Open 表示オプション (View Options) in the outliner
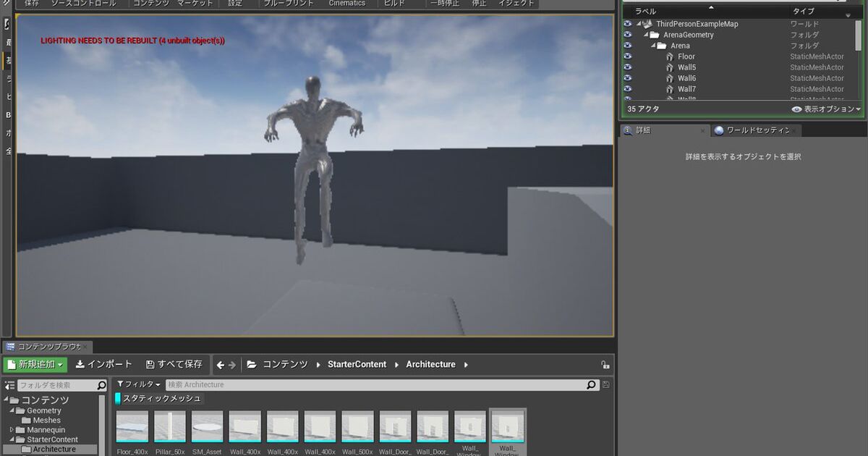 click(x=826, y=109)
